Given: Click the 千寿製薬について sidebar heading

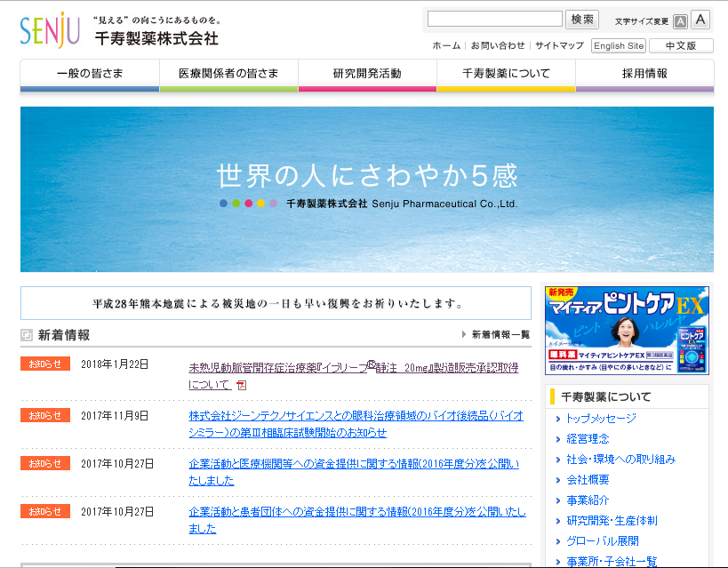Looking at the screenshot, I should [x=606, y=397].
